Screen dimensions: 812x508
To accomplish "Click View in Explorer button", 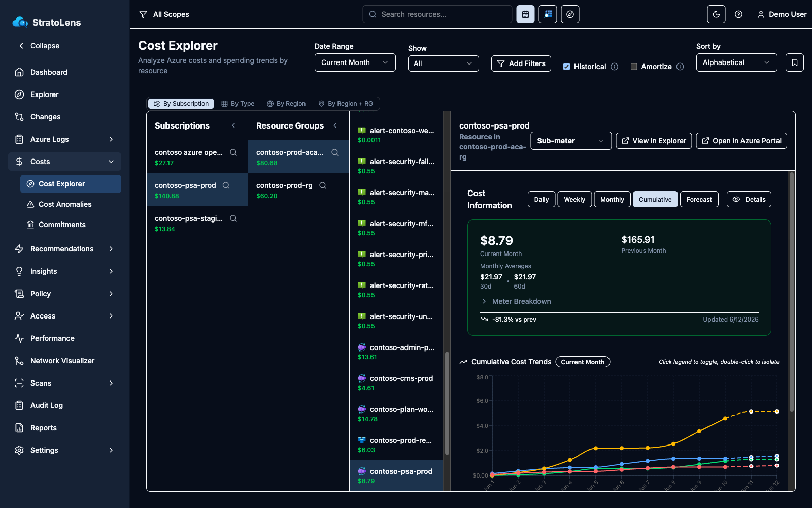I will (x=654, y=141).
